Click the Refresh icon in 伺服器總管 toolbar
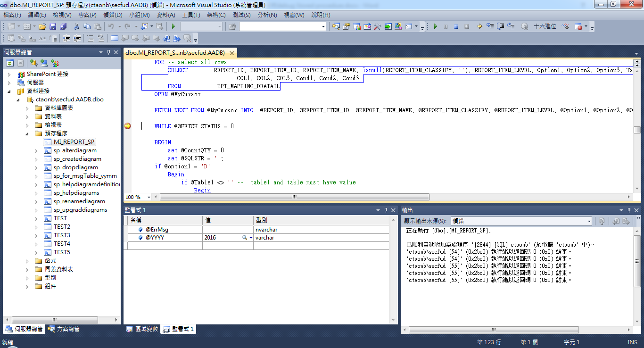 click(10, 63)
